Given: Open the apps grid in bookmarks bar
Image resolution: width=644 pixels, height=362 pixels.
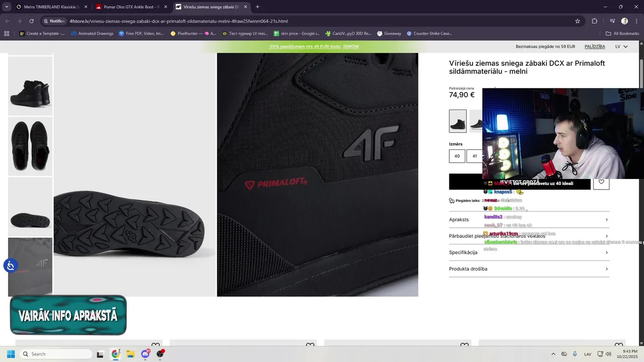Looking at the screenshot, I should click(x=7, y=34).
